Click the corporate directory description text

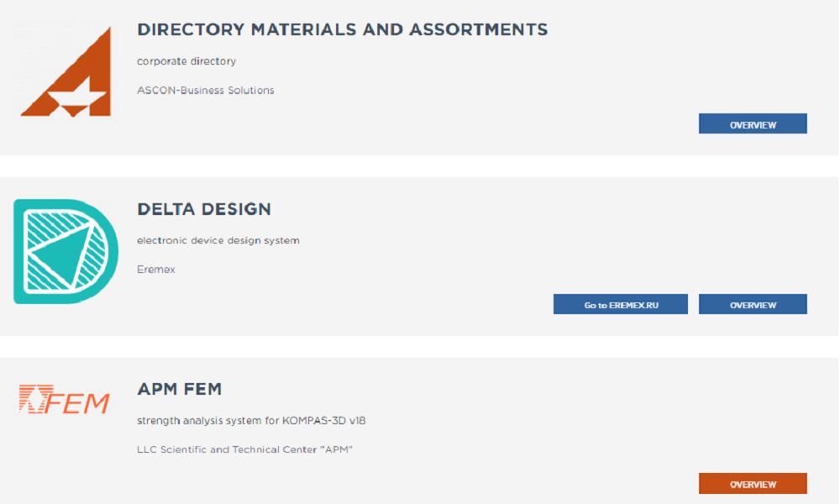click(x=186, y=60)
